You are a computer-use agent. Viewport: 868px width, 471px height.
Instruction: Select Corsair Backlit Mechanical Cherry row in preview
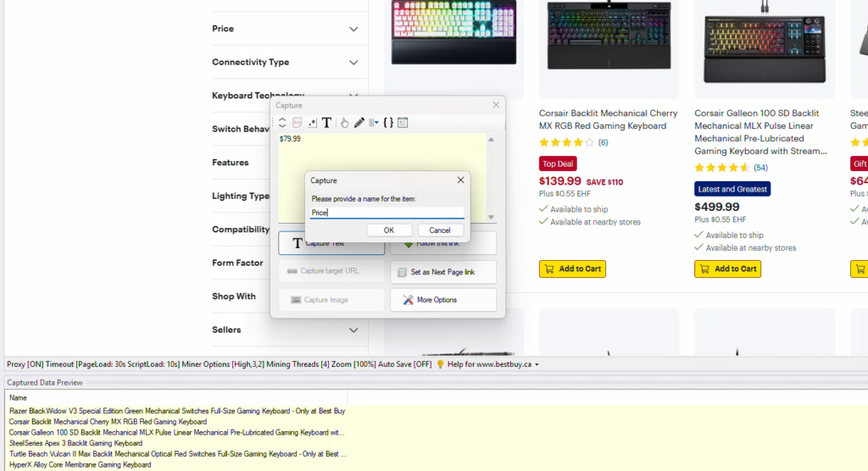108,422
